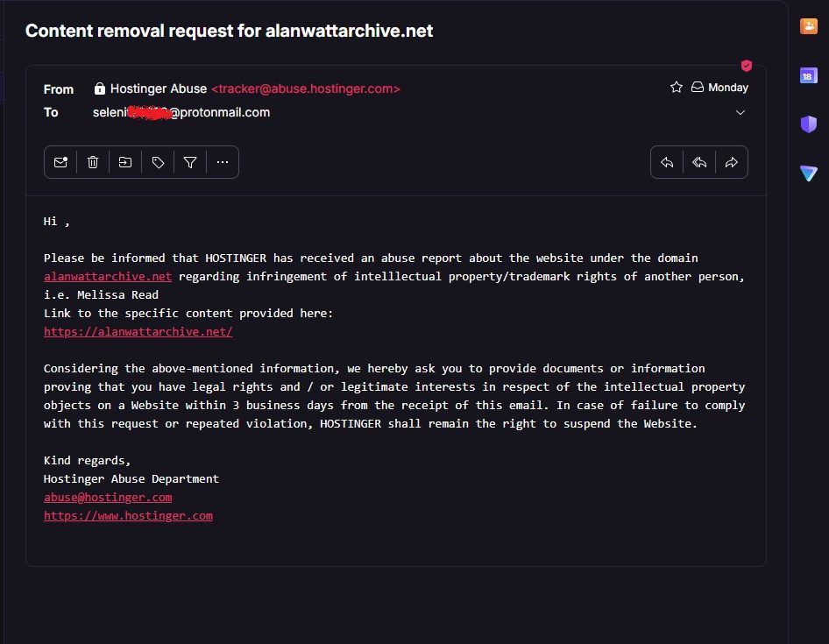Click the "Hostinger Abuse Department" signature text

(131, 479)
